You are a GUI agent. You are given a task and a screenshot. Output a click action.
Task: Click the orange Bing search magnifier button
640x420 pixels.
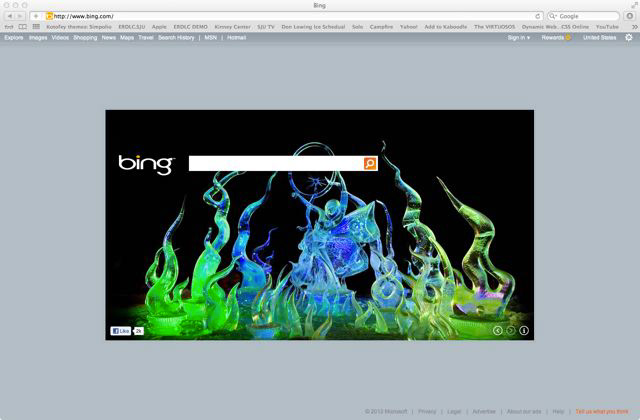coord(370,164)
